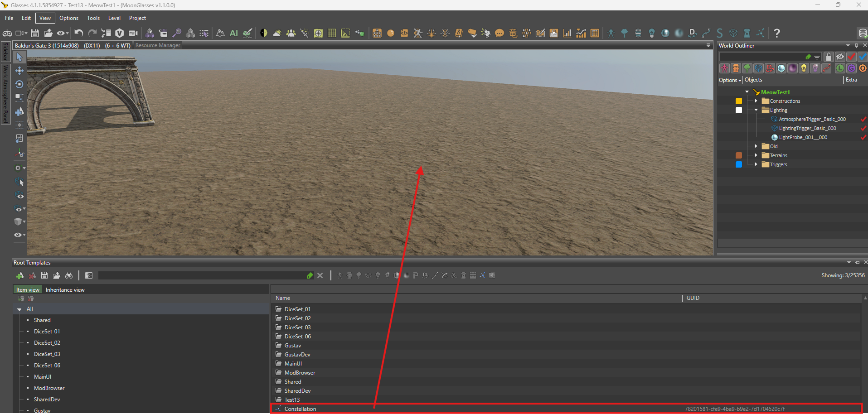
Task: Switch to the Resource Manager tab
Action: 158,45
